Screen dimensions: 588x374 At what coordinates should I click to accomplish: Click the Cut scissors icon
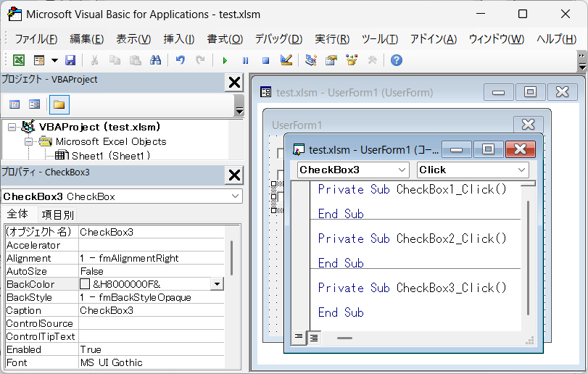pyautogui.click(x=94, y=60)
